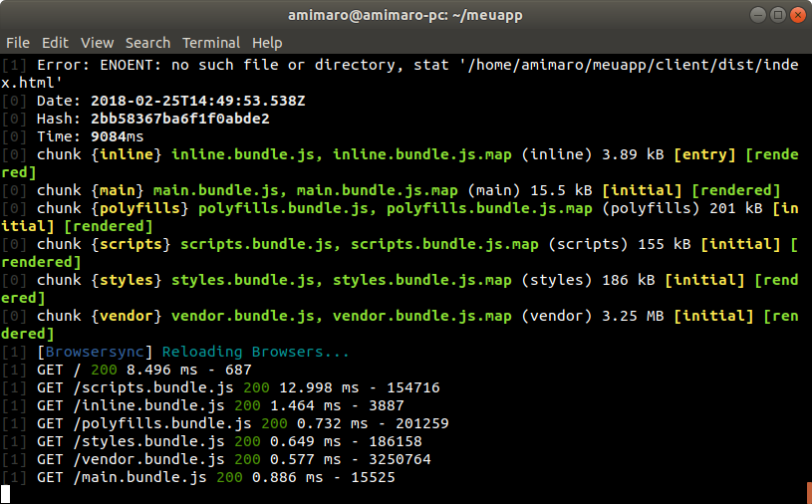Open the Terminal menu
The image size is (812, 504).
(211, 43)
